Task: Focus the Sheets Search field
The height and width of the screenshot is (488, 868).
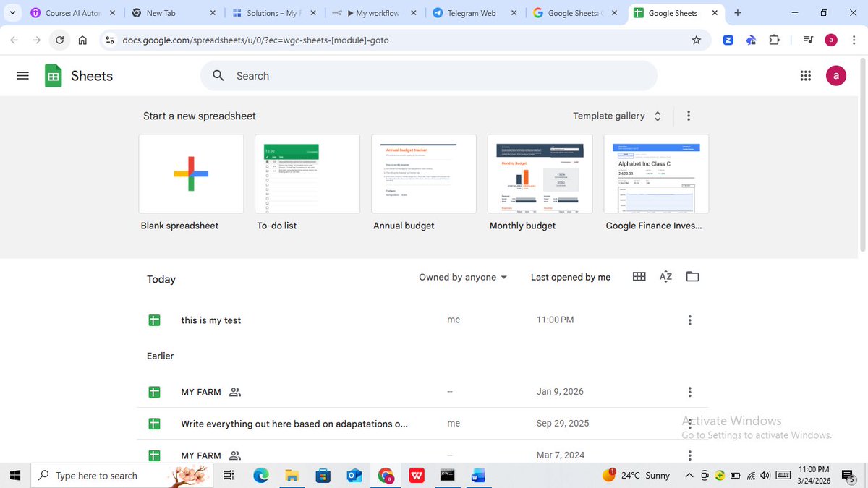Action: coord(428,76)
